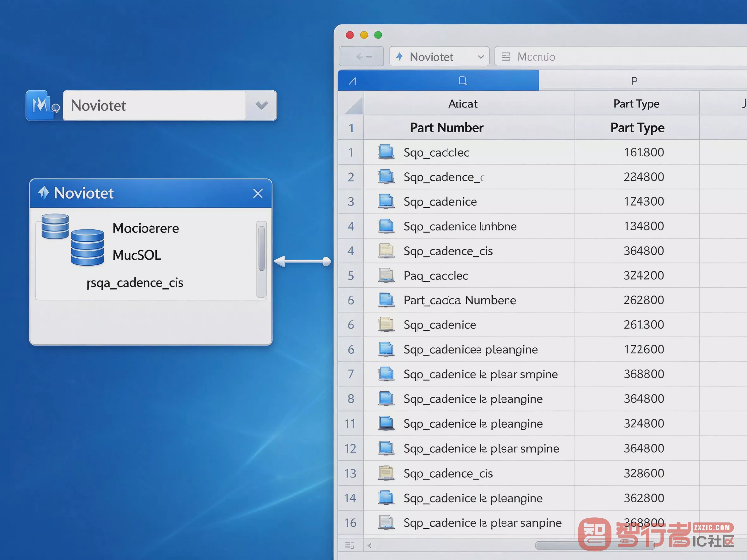The image size is (747, 560).
Task: Choose the MucSOL entry
Action: pyautogui.click(x=137, y=255)
